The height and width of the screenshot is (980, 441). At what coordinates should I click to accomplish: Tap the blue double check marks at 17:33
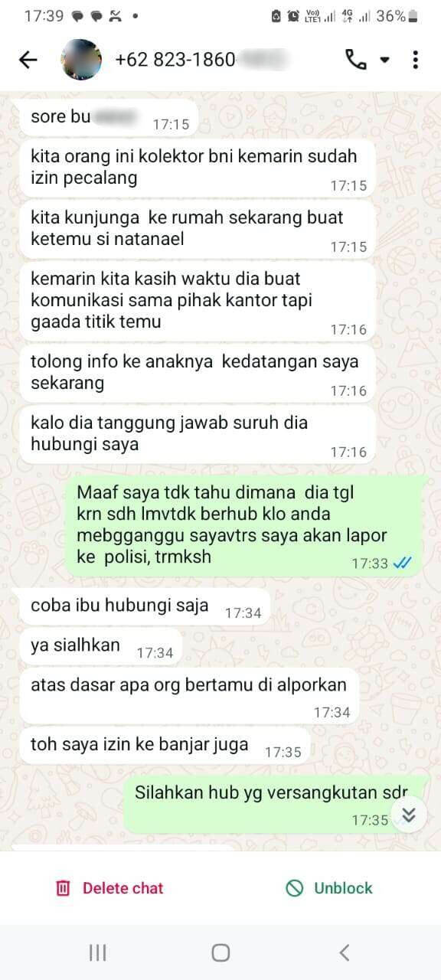point(402,563)
